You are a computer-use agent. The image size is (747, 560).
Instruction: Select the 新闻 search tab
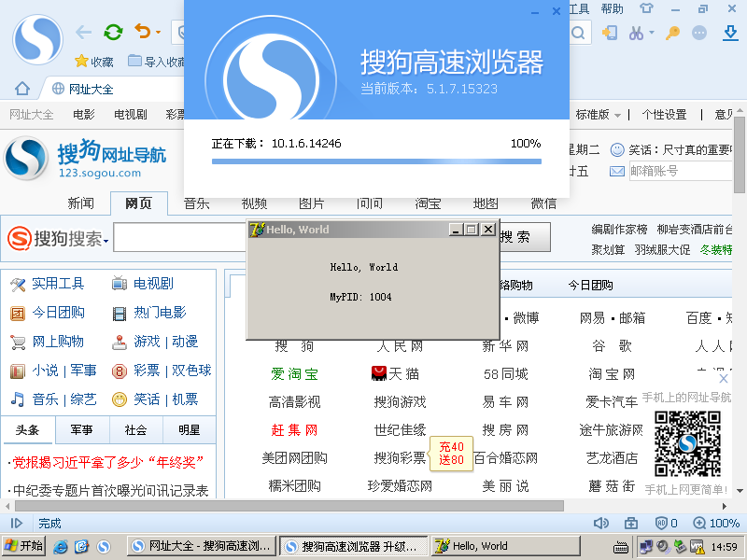click(x=80, y=203)
